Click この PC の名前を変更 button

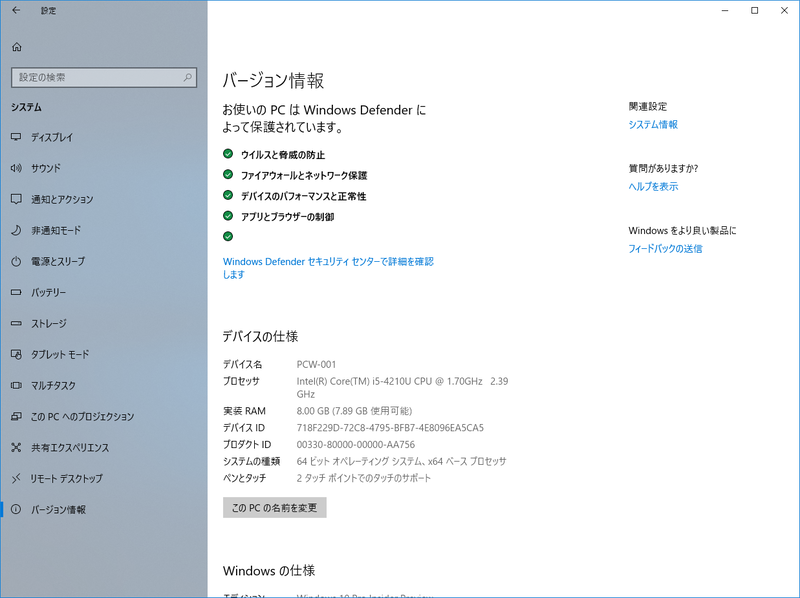pos(274,508)
